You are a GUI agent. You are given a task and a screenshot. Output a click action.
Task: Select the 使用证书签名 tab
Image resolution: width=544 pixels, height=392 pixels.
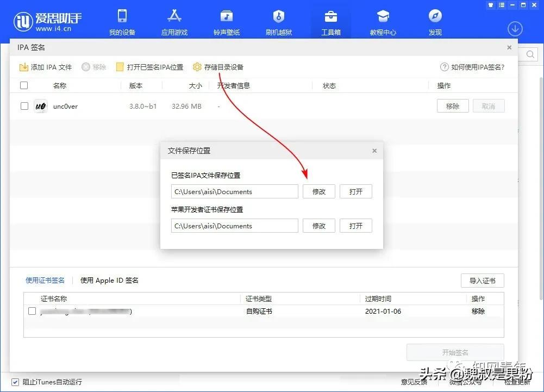(45, 280)
